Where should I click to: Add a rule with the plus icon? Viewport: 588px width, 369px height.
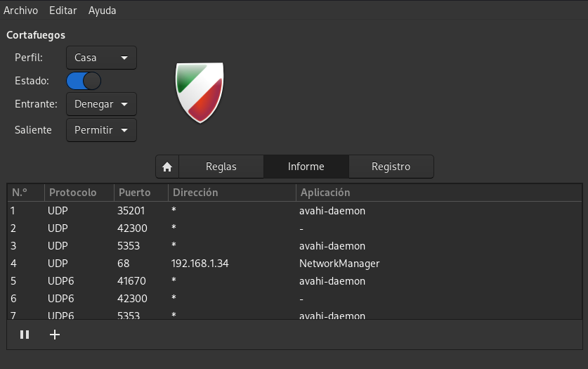pyautogui.click(x=55, y=335)
